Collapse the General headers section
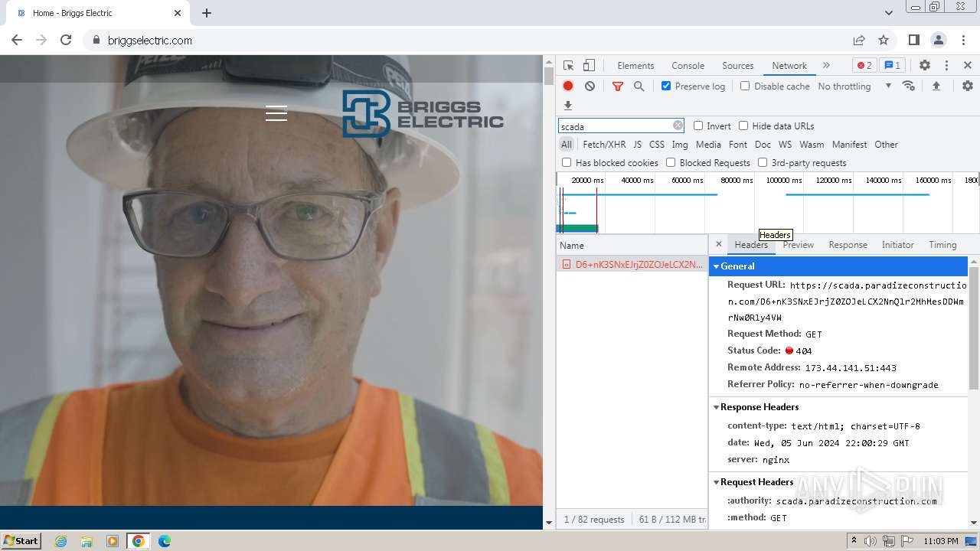 click(737, 266)
